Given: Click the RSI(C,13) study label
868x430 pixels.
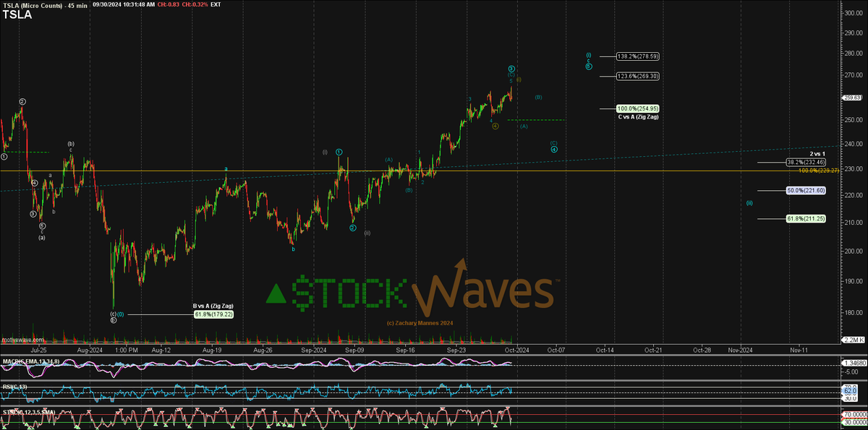Looking at the screenshot, I should tap(14, 386).
